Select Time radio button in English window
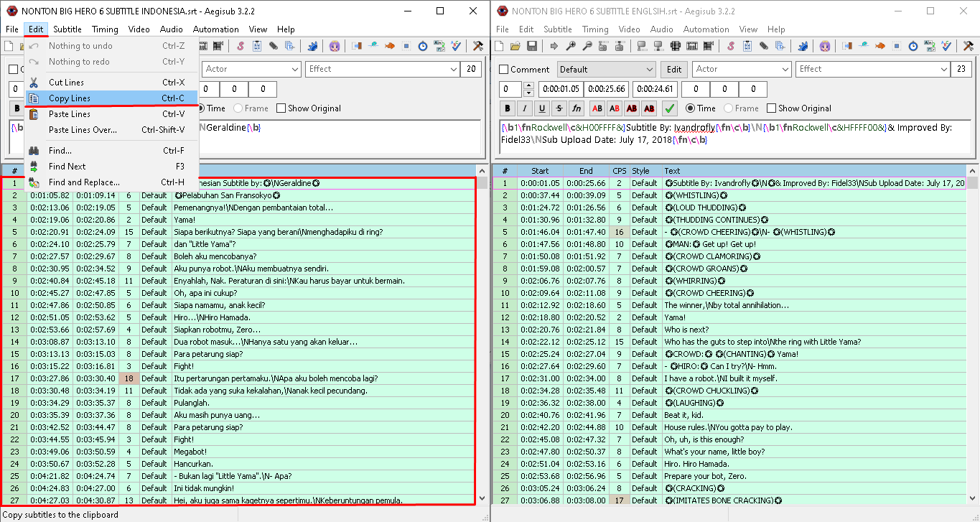The width and height of the screenshot is (980, 522). pyautogui.click(x=691, y=108)
